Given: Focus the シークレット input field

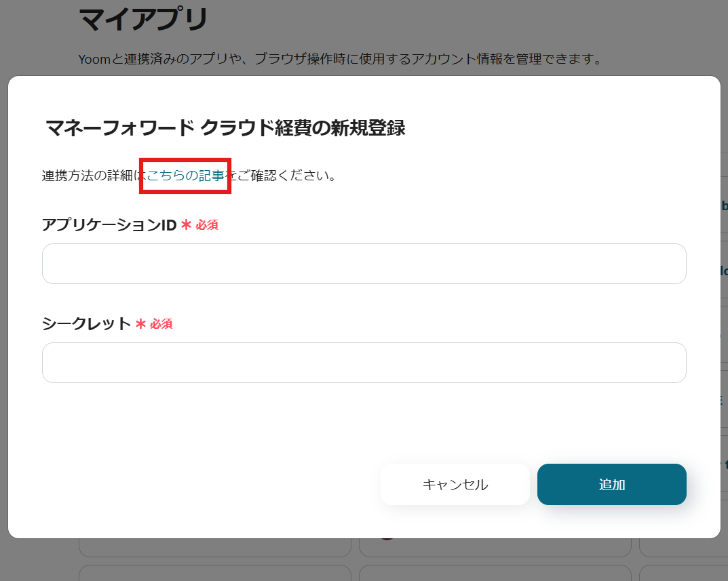Looking at the screenshot, I should [364, 363].
